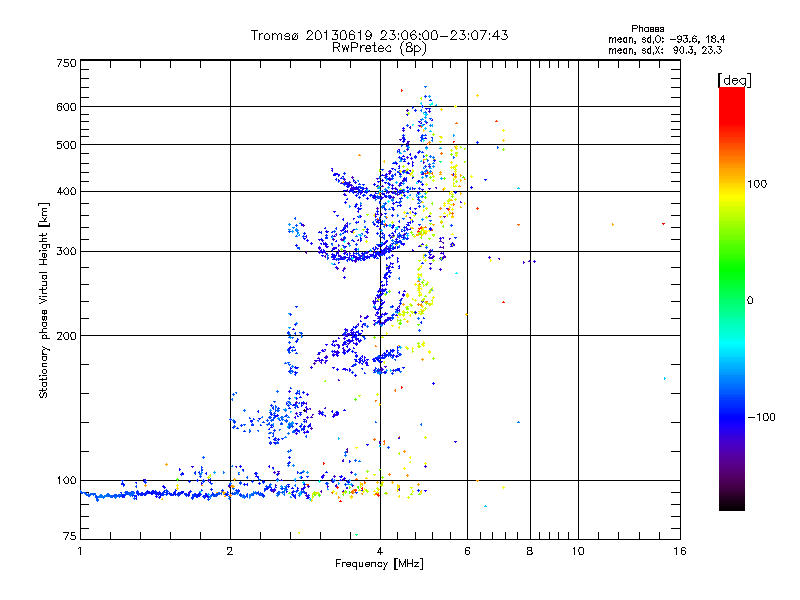This screenshot has height=600, width=800.
Task: Click y-axis tick label '100'
Action: (x=66, y=480)
